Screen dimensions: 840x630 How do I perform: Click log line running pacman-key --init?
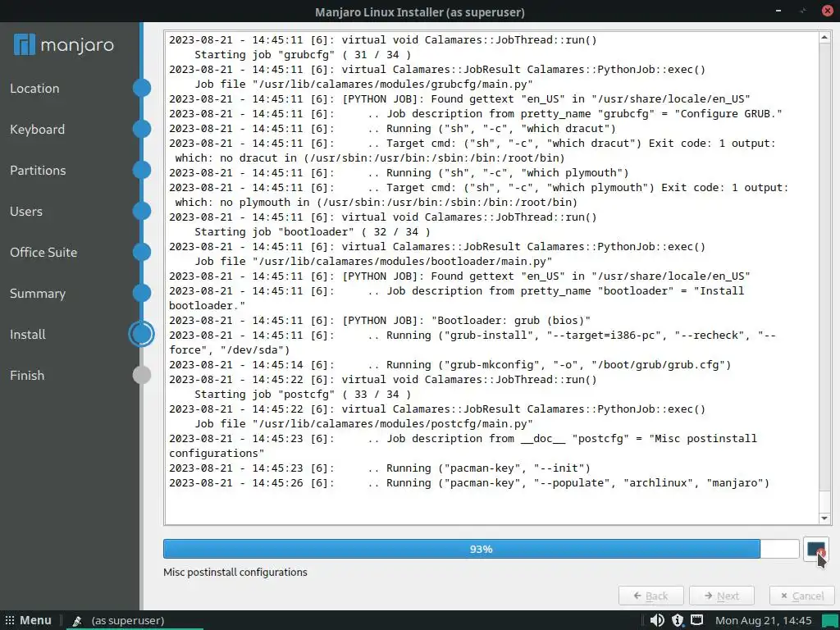point(380,468)
